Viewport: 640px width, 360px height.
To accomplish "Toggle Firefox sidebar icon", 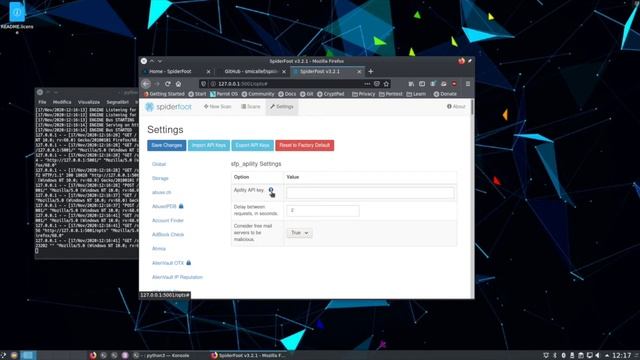I will (422, 84).
